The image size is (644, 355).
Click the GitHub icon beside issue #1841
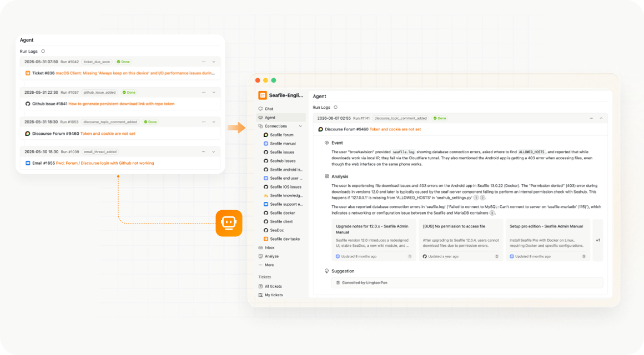(x=28, y=104)
